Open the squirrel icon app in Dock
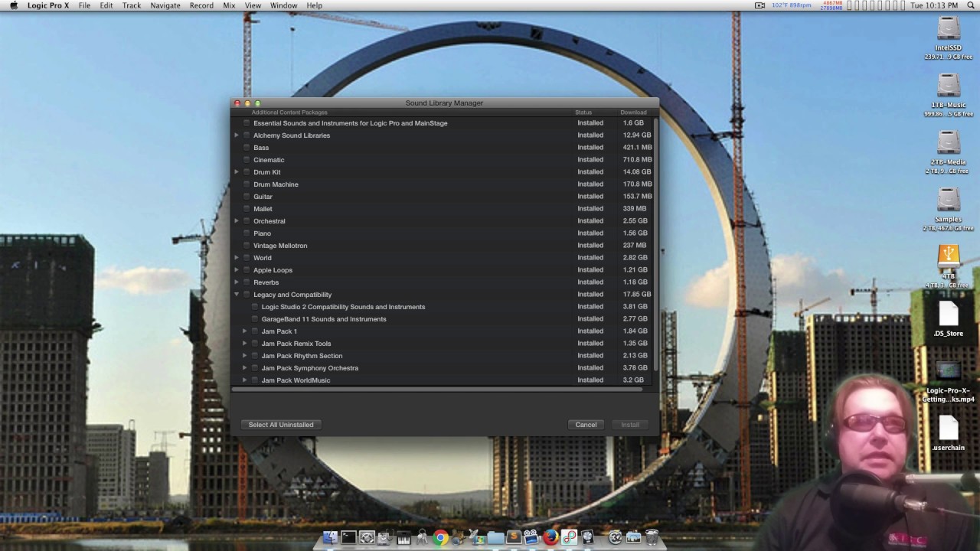The height and width of the screenshot is (551, 980). click(x=459, y=537)
